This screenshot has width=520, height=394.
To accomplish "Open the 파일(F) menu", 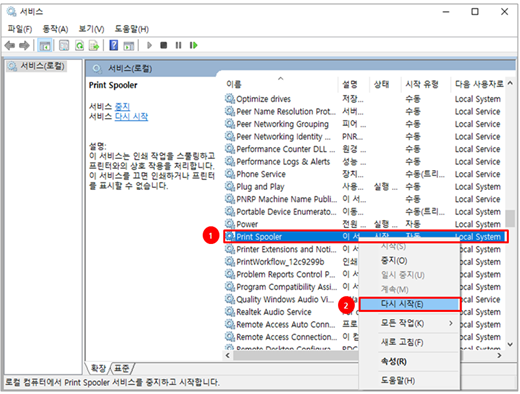I will click(x=20, y=29).
